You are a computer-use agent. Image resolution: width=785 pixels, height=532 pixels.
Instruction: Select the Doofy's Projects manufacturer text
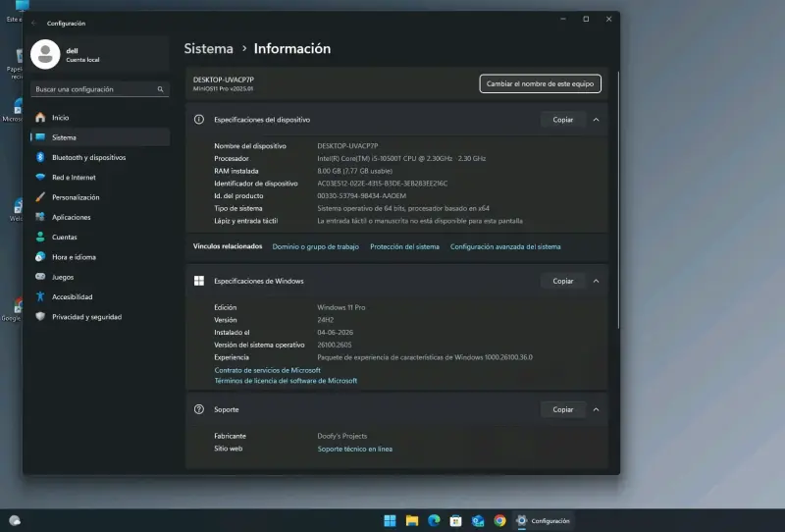pos(341,436)
